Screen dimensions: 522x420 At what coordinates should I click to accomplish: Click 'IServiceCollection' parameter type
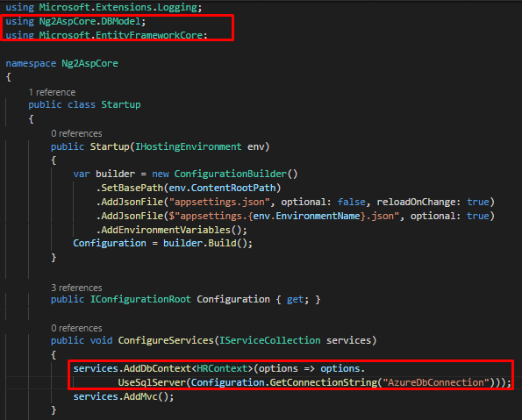click(269, 340)
